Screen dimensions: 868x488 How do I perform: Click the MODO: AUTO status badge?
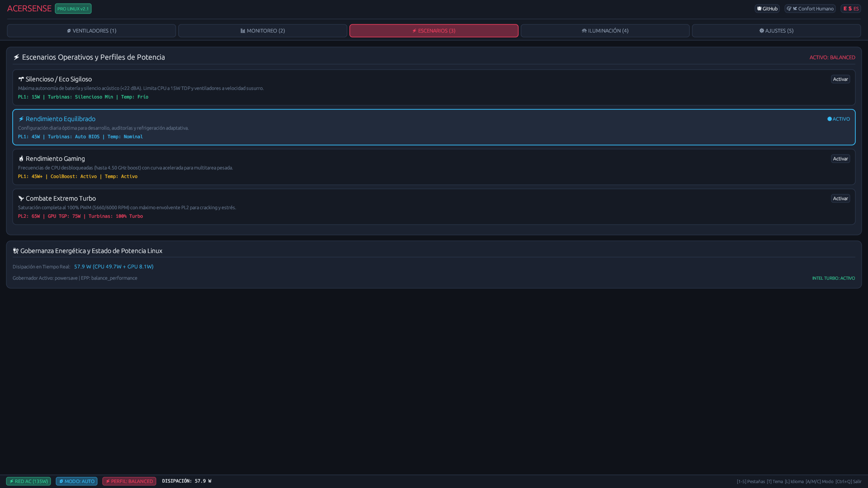(x=76, y=481)
